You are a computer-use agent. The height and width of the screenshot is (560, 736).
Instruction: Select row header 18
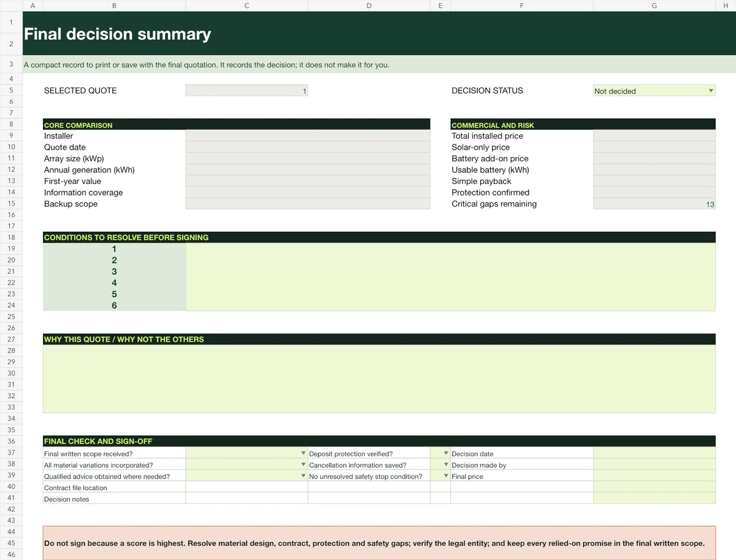point(11,237)
